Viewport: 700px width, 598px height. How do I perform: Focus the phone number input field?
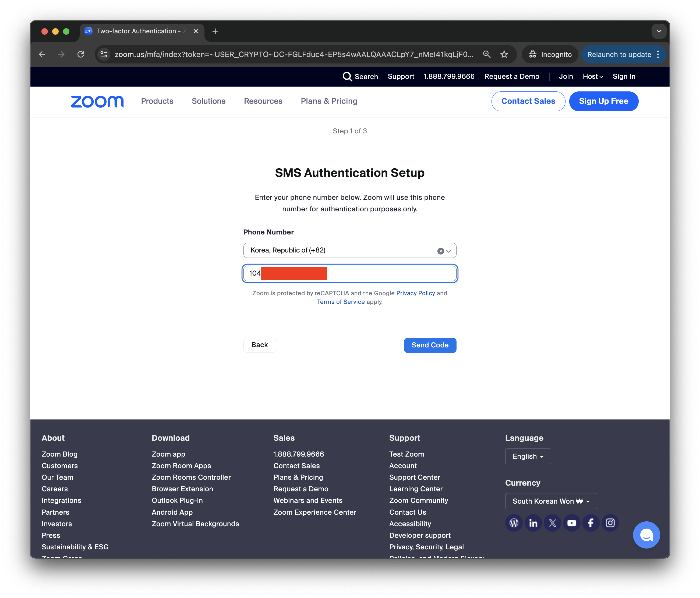(350, 273)
